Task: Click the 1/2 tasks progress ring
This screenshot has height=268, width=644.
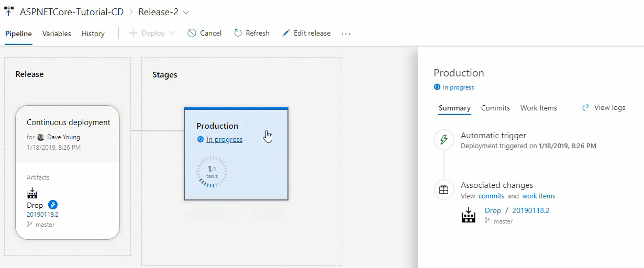Action: point(212,172)
